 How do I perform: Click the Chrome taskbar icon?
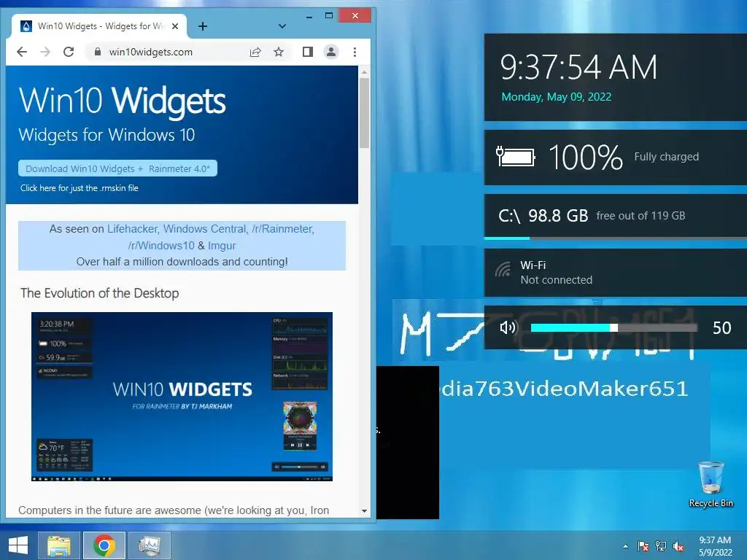[104, 545]
